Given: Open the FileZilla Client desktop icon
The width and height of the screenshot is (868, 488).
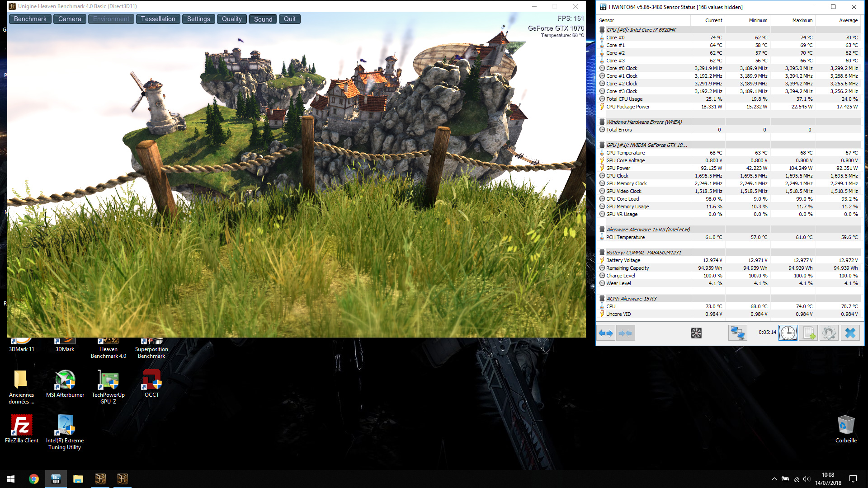Looking at the screenshot, I should [21, 429].
